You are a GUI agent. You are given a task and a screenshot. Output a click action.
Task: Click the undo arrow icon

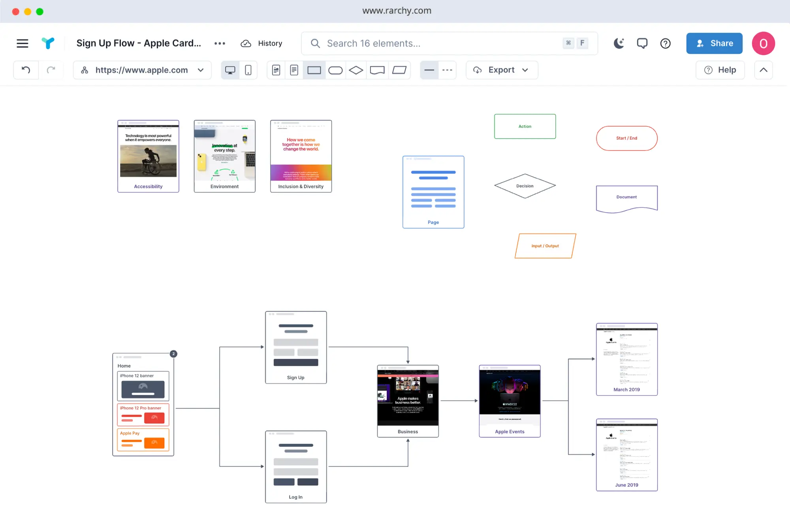click(x=26, y=70)
